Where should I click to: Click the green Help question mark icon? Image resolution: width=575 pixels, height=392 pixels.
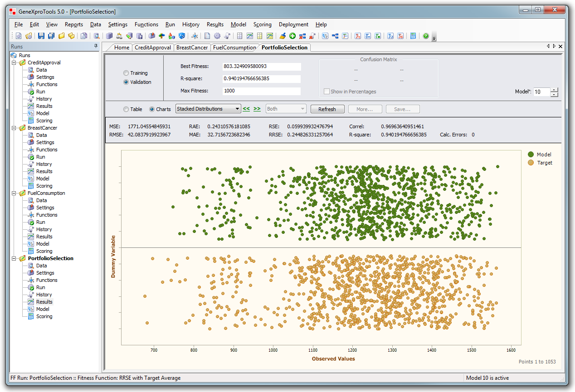point(425,36)
